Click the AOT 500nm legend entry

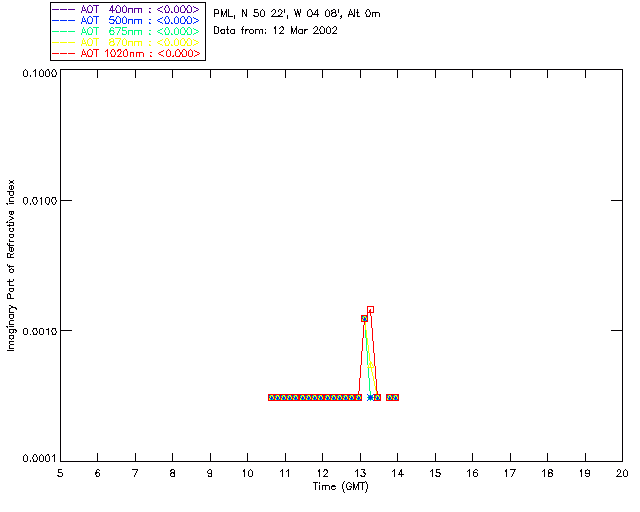(126, 20)
